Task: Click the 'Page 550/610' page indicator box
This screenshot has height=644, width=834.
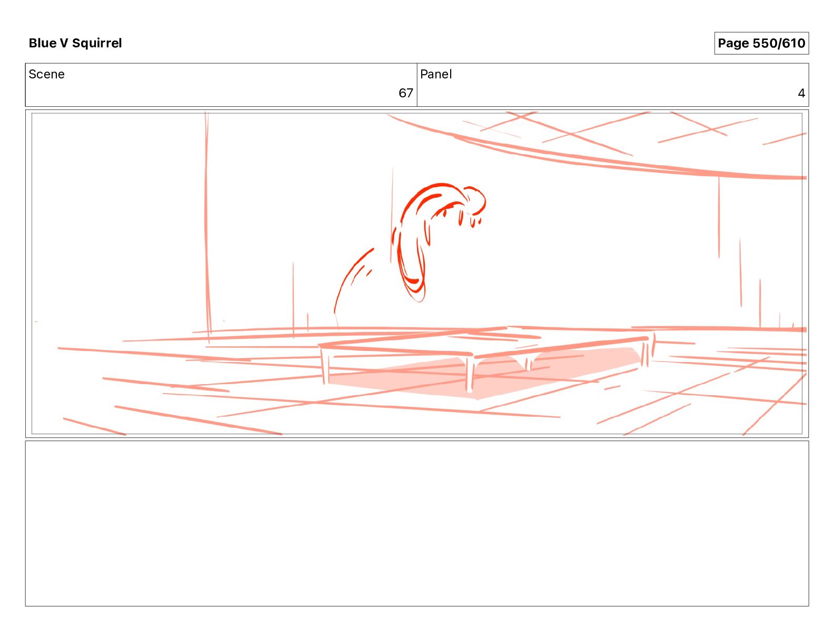Action: pos(761,43)
